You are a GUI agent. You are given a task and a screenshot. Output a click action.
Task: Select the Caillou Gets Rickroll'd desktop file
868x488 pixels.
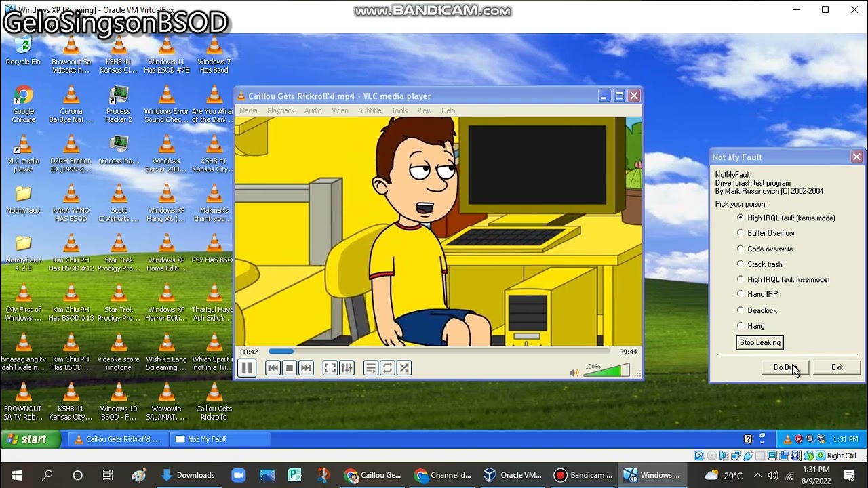[214, 403]
